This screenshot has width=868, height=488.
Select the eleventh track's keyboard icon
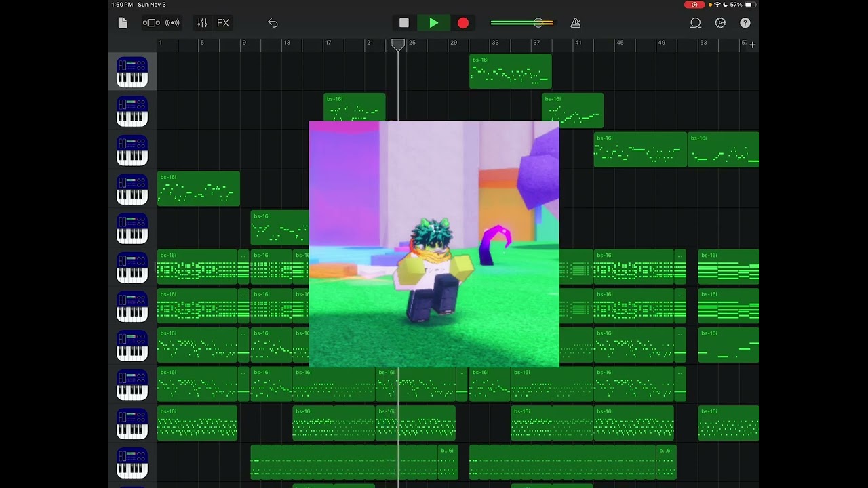coord(132,463)
